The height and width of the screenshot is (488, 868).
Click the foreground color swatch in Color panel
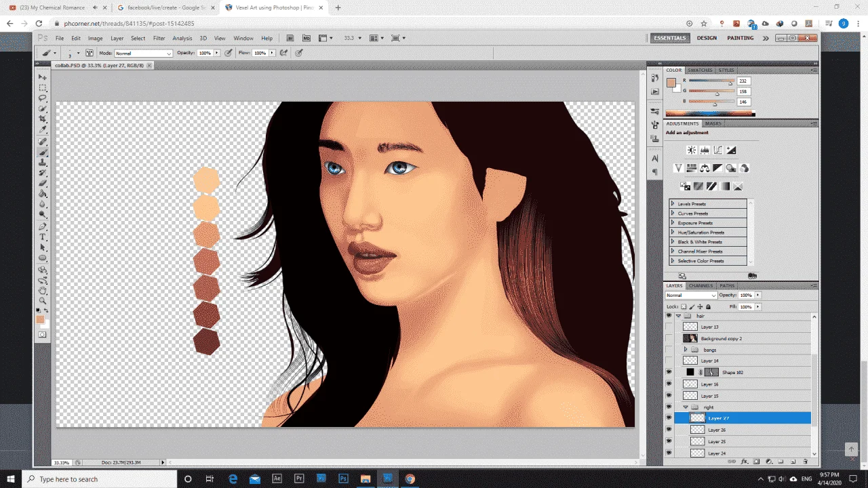click(x=671, y=83)
